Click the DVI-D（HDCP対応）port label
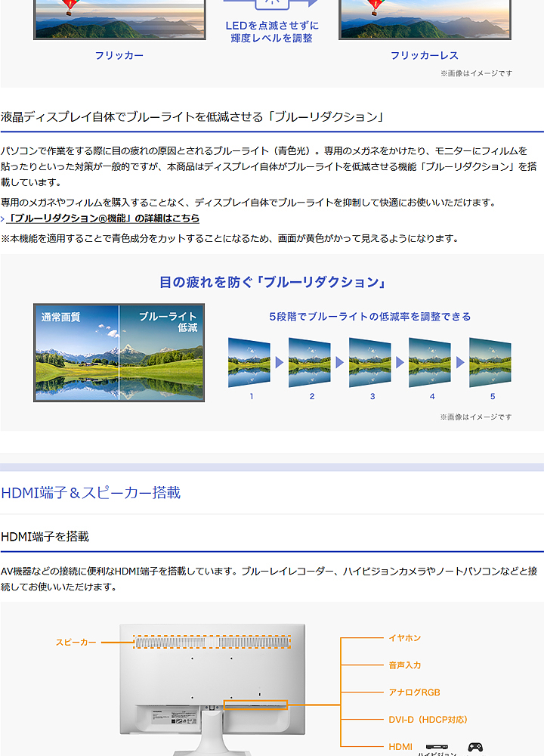This screenshot has width=544, height=756. [428, 720]
